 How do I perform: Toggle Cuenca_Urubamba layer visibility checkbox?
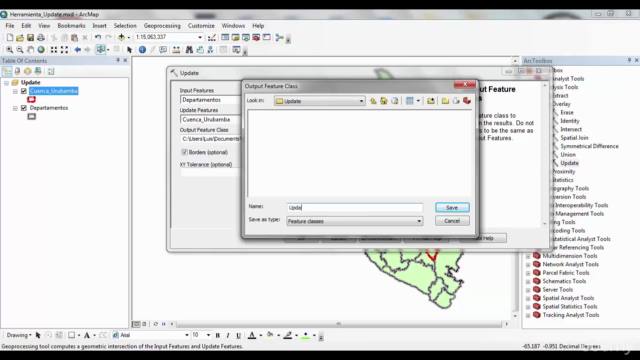point(24,91)
